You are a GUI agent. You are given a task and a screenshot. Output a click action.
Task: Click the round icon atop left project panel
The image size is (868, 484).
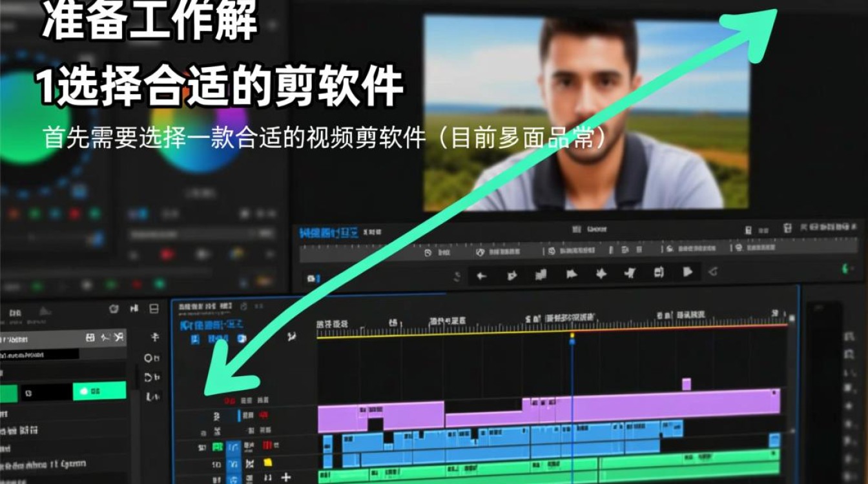114,309
